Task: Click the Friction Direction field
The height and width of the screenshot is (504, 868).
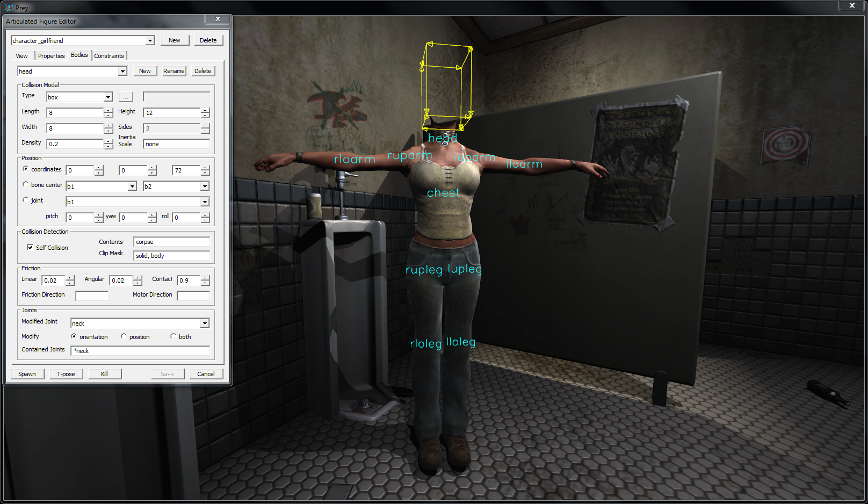Action: tap(92, 296)
